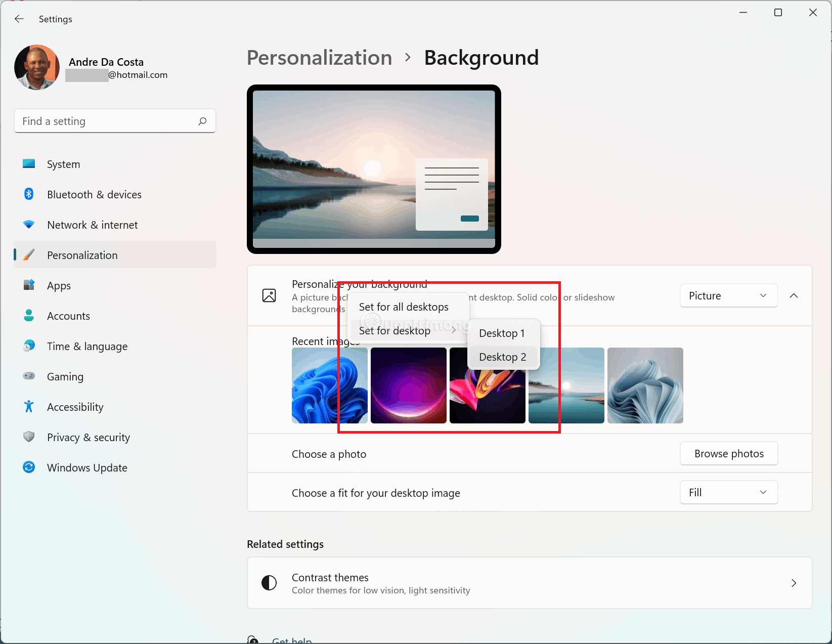The height and width of the screenshot is (644, 832).
Task: Choose Set for all desktops
Action: tap(404, 307)
